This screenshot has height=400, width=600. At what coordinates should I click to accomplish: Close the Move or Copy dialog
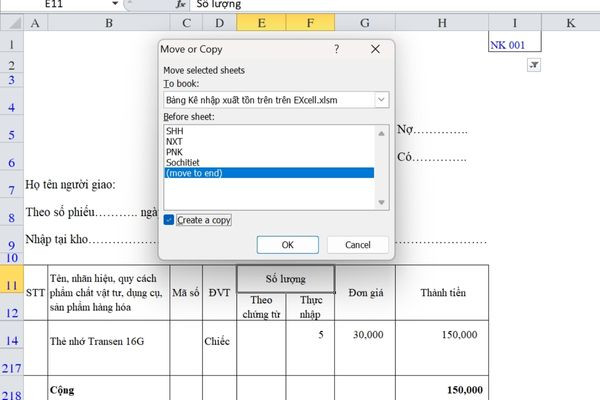coord(375,49)
